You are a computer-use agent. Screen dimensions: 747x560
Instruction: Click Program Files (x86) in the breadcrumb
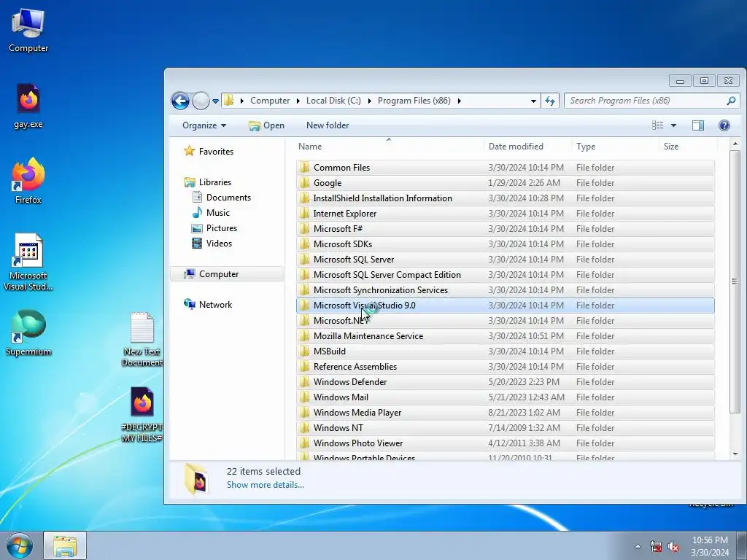(414, 101)
